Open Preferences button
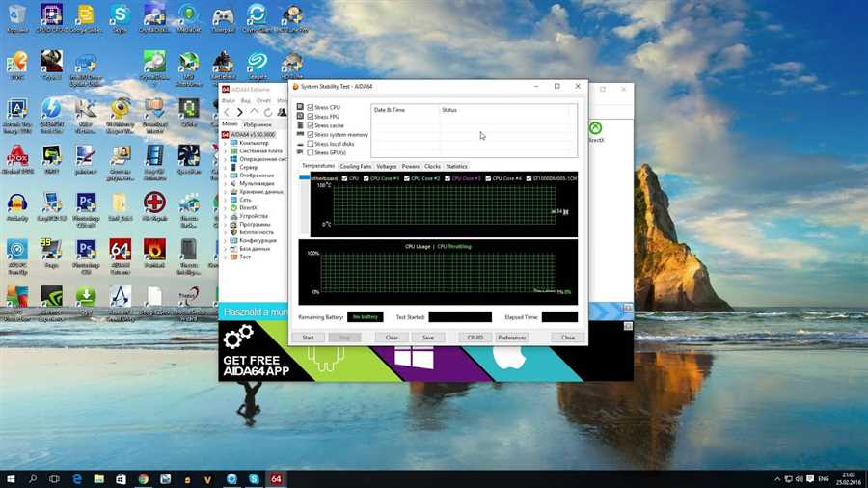868x488 pixels. coord(511,337)
